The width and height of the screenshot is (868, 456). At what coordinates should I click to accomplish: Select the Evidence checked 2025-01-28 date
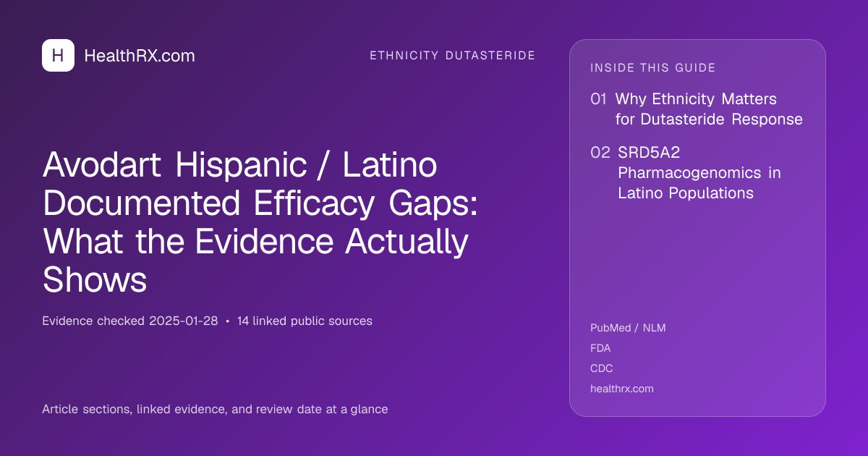[129, 321]
